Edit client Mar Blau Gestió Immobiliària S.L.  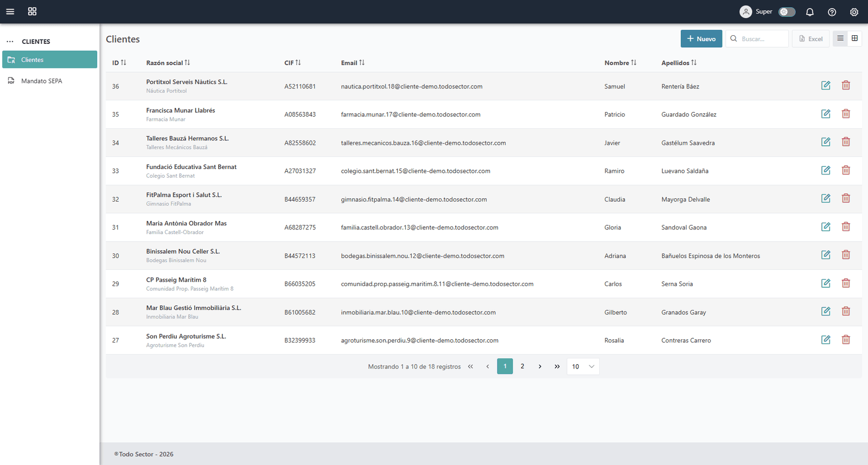pyautogui.click(x=826, y=311)
